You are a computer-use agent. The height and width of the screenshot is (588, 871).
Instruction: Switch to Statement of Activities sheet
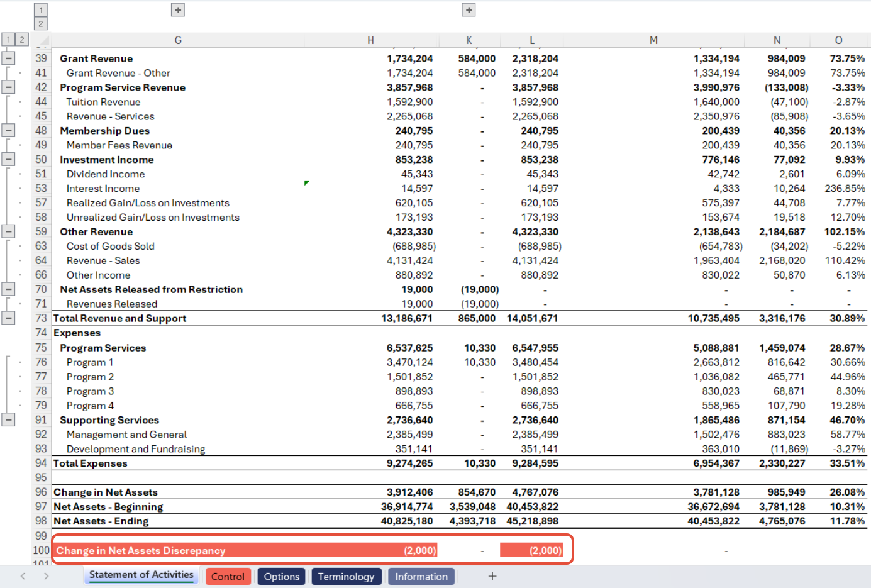[141, 575]
